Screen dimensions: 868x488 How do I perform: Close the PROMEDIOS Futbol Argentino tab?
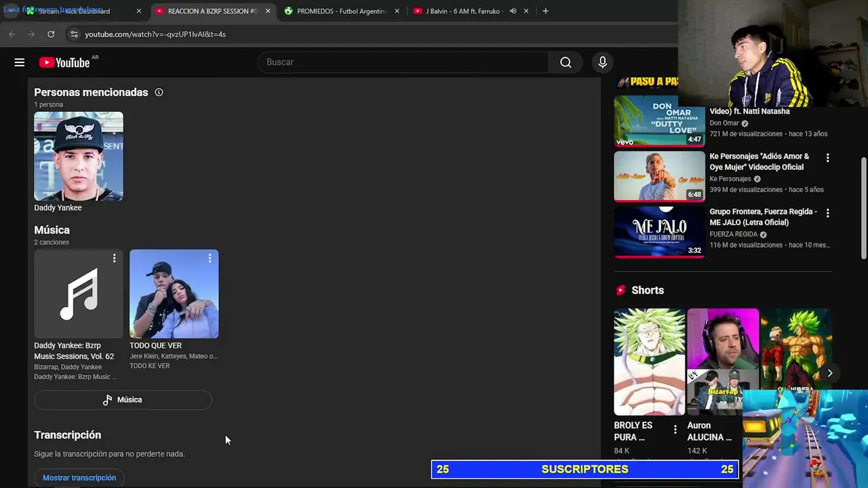click(397, 11)
